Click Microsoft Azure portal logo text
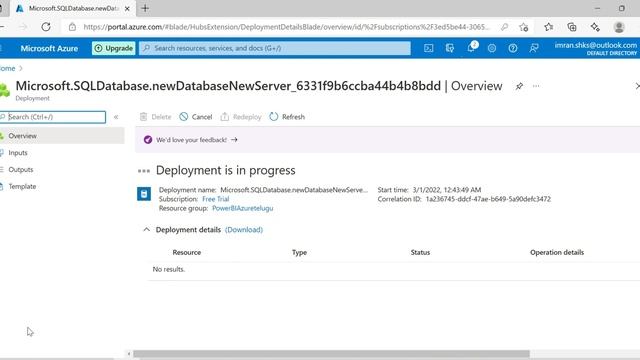 pyautogui.click(x=49, y=48)
